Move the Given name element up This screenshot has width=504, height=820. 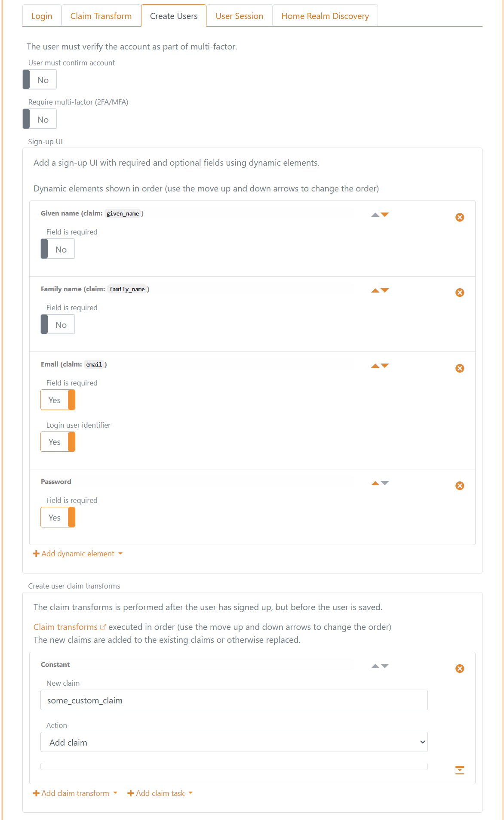pos(375,214)
